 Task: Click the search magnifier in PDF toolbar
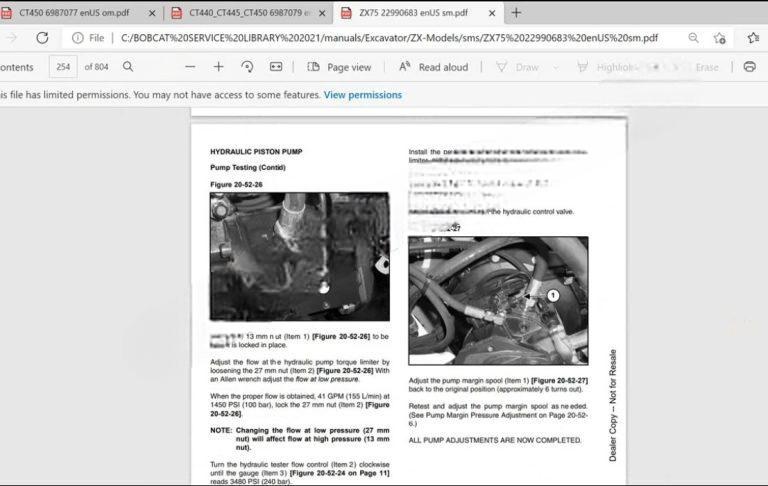pyautogui.click(x=128, y=67)
